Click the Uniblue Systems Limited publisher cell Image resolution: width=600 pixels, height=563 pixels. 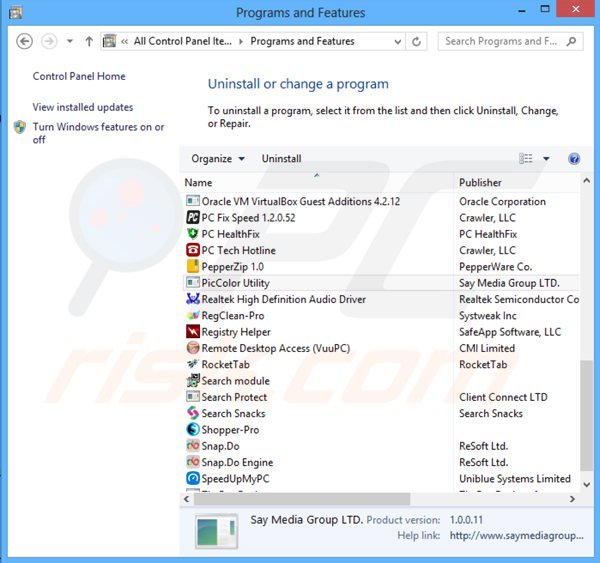[515, 478]
